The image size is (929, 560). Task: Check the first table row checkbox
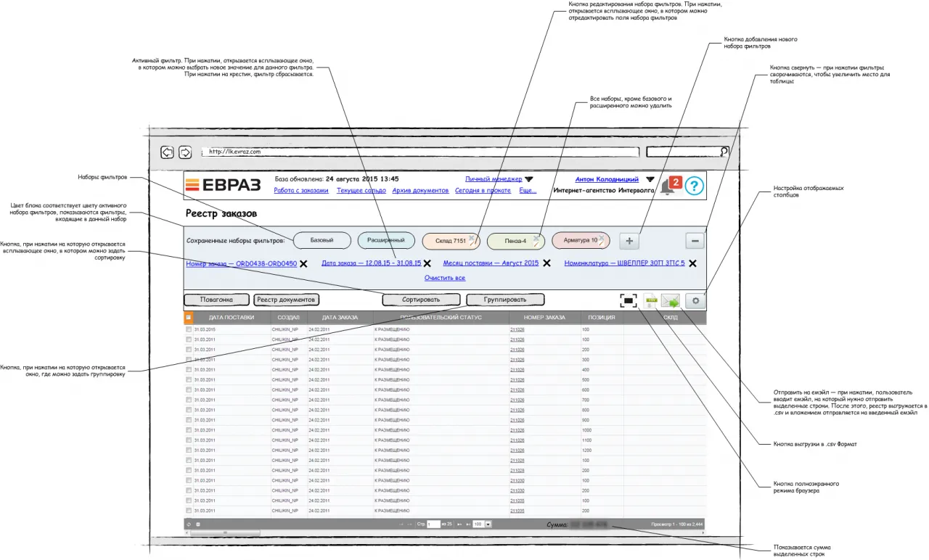pyautogui.click(x=189, y=329)
